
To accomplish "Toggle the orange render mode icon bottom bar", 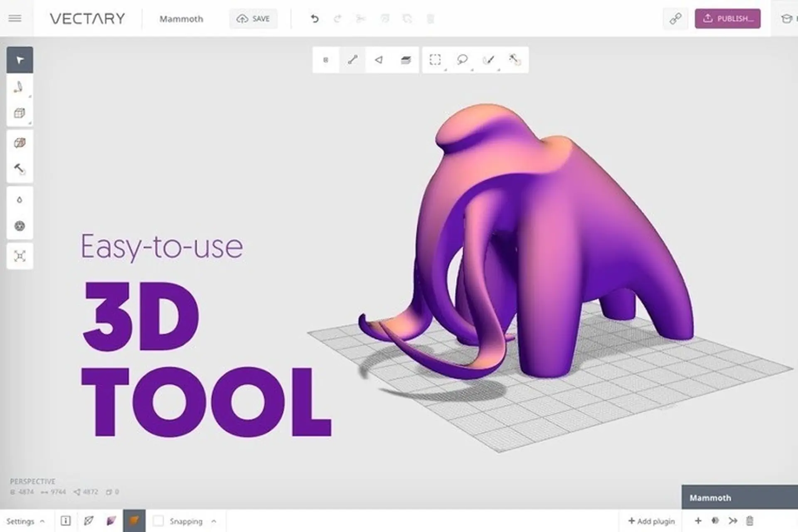I will 135,520.
